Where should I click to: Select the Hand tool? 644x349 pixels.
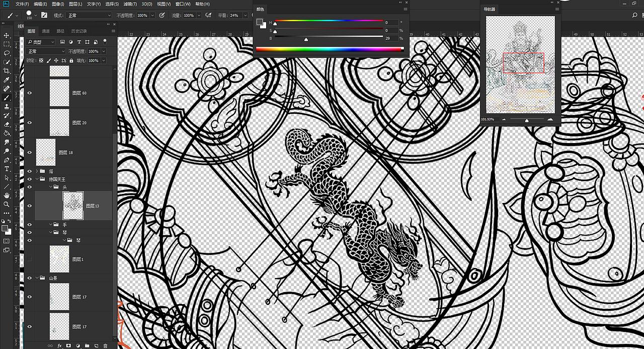[7, 195]
